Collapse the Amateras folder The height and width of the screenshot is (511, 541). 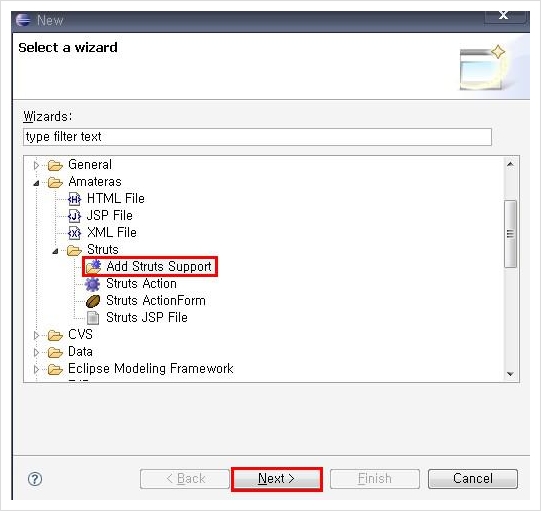click(x=36, y=183)
